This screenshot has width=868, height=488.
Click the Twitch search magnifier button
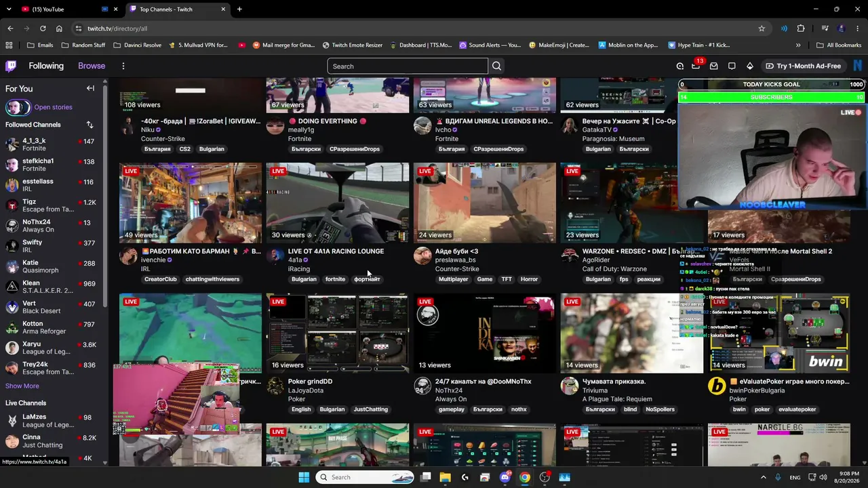(x=496, y=66)
